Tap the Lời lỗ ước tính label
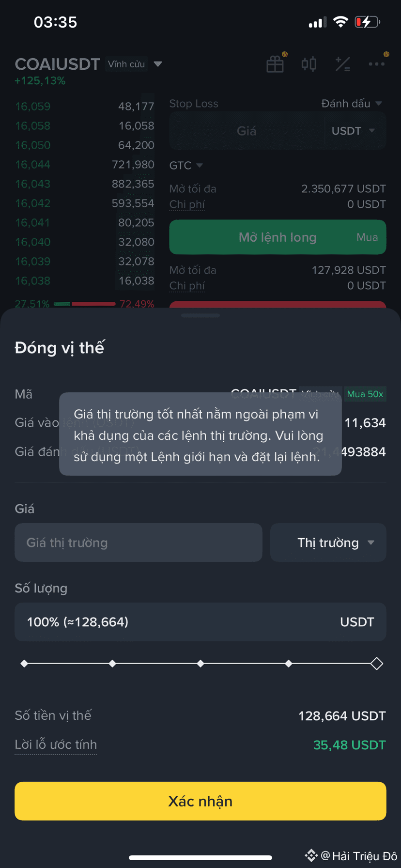Image resolution: width=401 pixels, height=868 pixels. [x=56, y=745]
